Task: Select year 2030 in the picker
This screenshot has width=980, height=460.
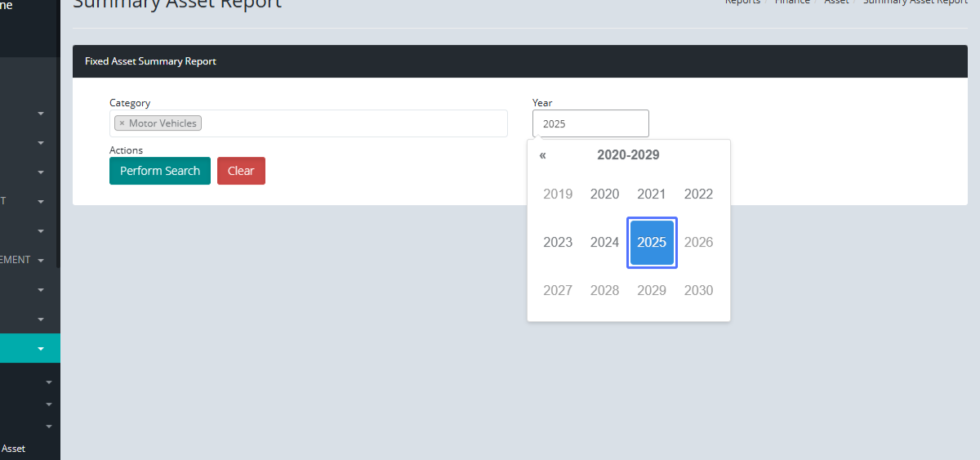Action: point(698,291)
